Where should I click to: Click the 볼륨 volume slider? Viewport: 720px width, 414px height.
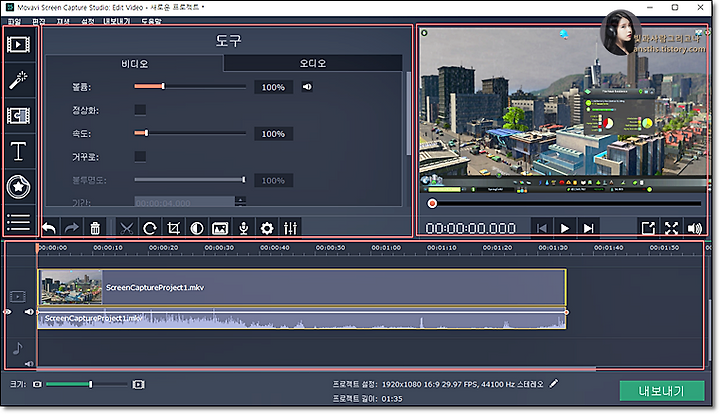[190, 86]
